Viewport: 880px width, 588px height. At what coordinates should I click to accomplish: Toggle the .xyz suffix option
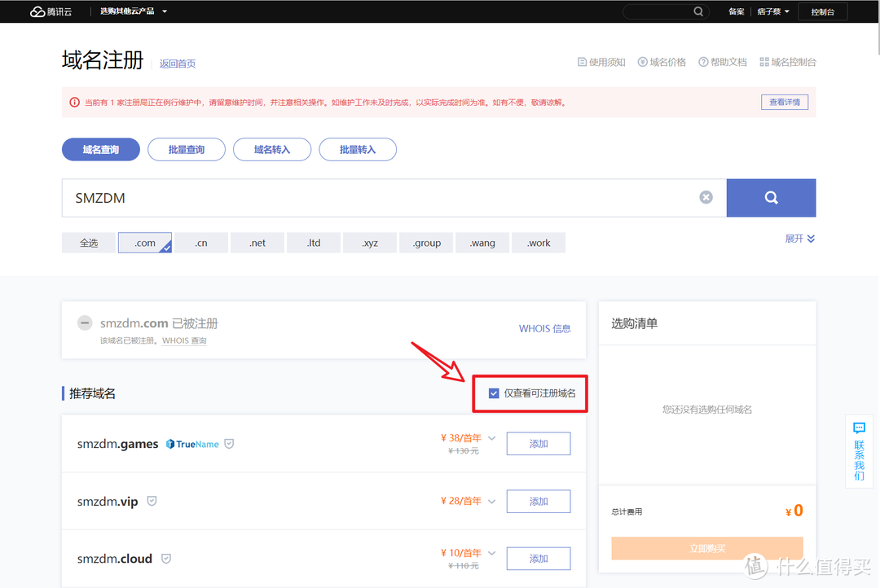pyautogui.click(x=370, y=243)
